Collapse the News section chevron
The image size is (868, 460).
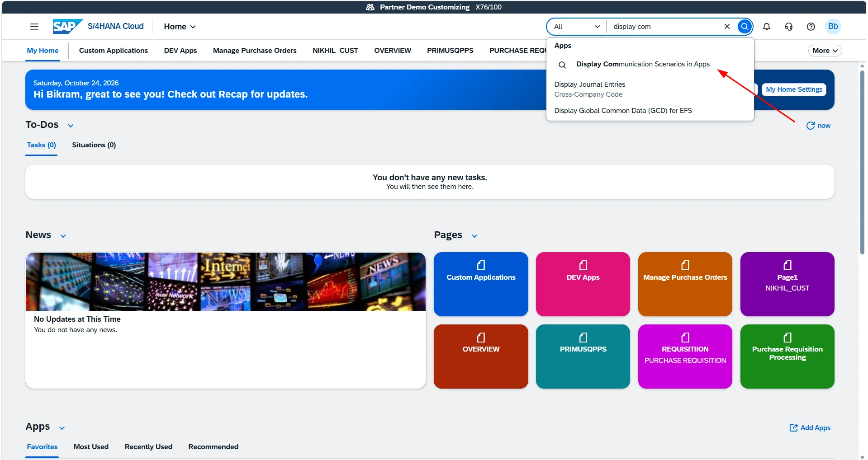63,236
